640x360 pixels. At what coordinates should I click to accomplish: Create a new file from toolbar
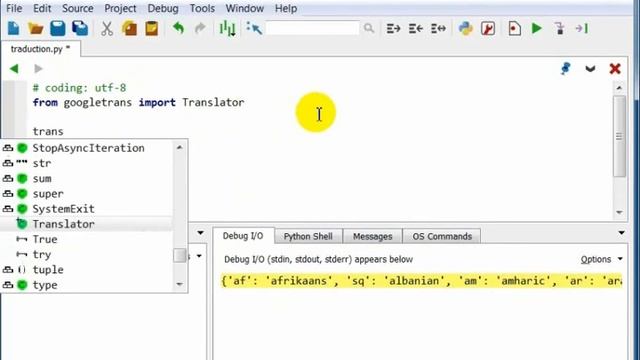click(x=13, y=29)
